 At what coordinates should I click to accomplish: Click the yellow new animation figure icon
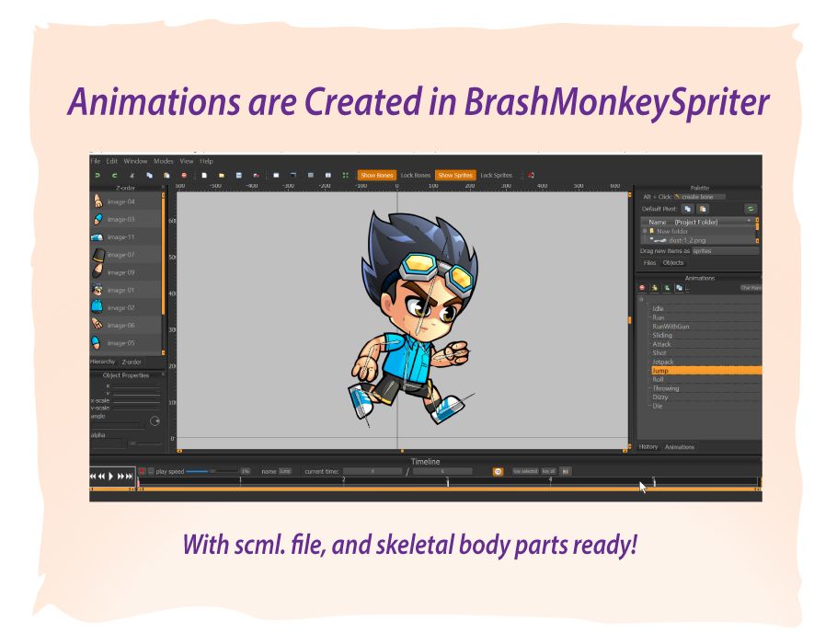pyautogui.click(x=655, y=288)
